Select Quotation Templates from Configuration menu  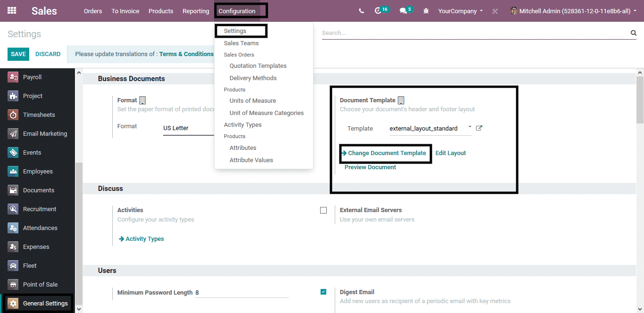258,66
